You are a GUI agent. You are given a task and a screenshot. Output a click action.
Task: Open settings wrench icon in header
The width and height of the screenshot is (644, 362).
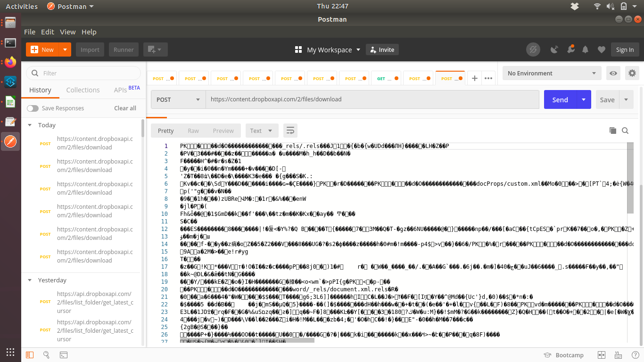570,49
